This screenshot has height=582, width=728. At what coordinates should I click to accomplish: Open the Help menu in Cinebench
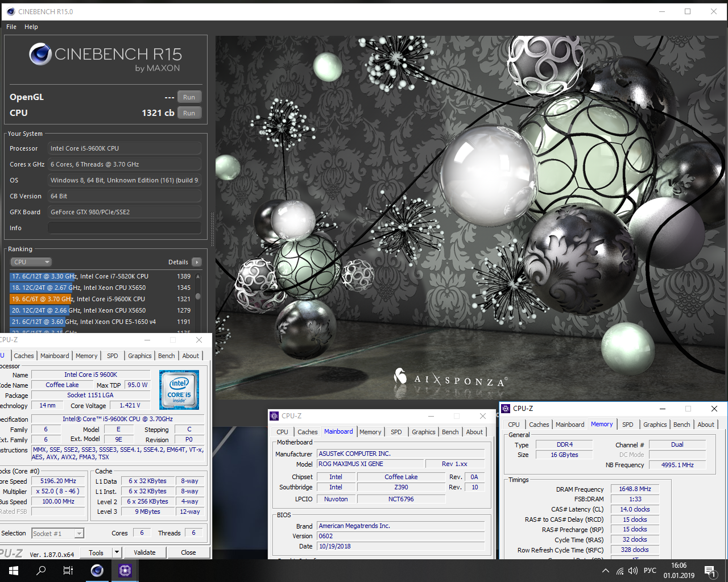click(x=31, y=27)
